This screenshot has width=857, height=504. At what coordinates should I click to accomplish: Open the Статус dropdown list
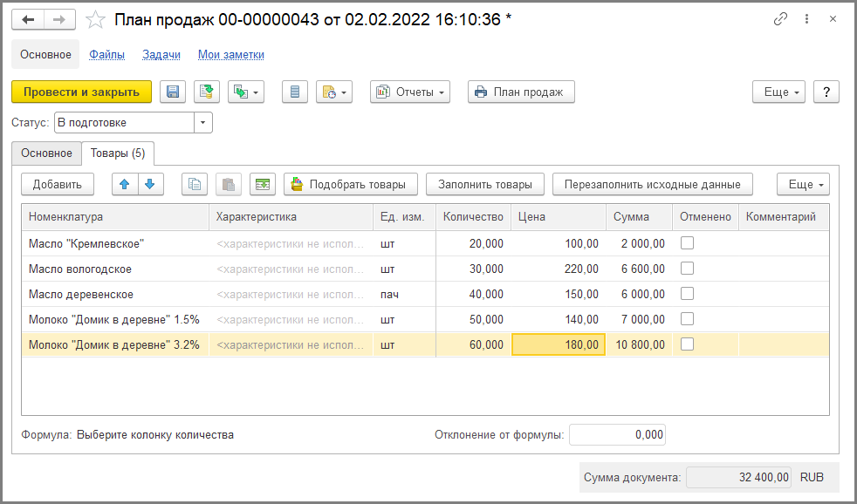(202, 123)
